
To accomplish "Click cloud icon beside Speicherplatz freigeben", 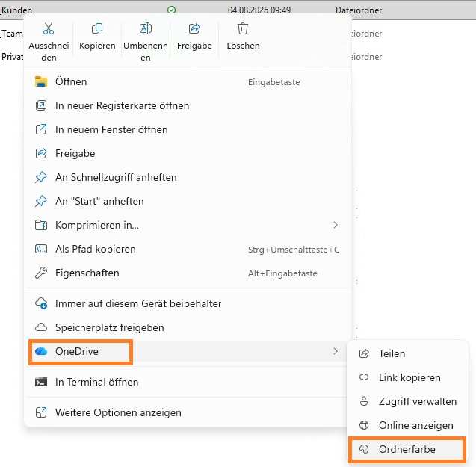I will tap(41, 327).
